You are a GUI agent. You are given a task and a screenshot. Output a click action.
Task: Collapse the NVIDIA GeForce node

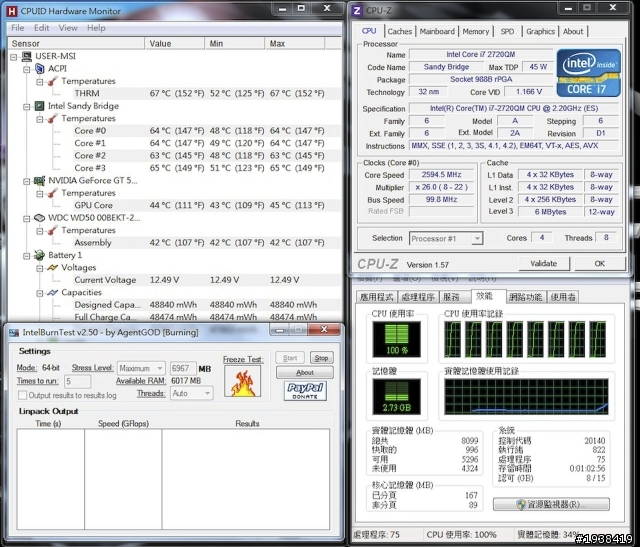[27, 181]
